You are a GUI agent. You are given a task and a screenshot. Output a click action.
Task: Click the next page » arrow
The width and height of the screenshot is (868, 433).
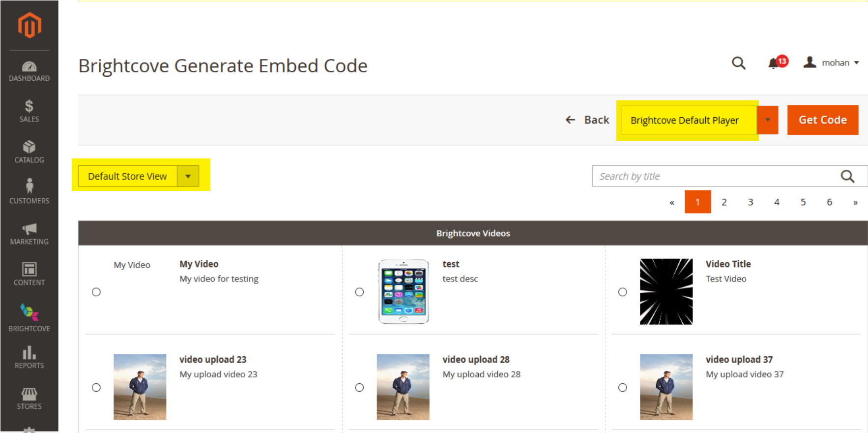point(855,202)
